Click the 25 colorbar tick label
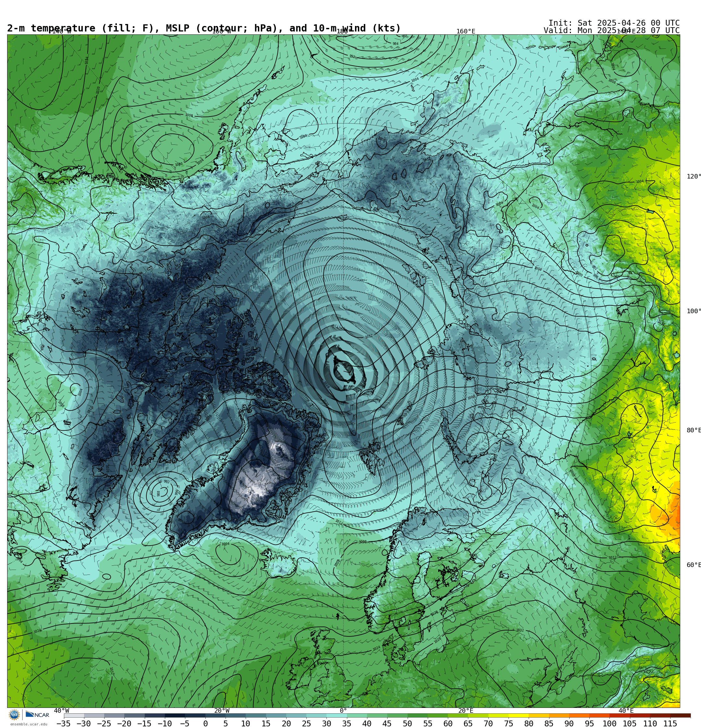The height and width of the screenshot is (728, 701). [x=306, y=723]
